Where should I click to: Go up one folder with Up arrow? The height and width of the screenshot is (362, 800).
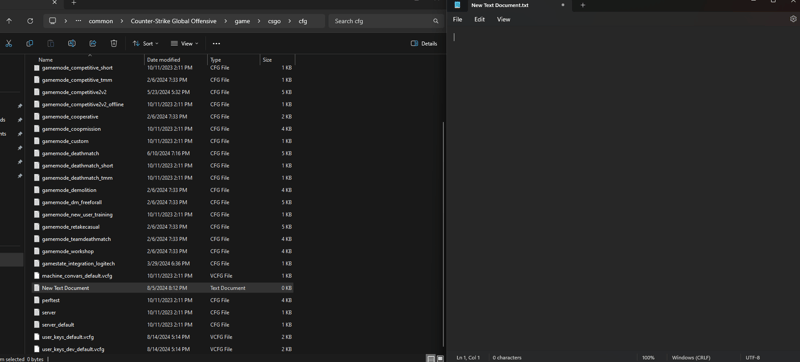pos(9,21)
